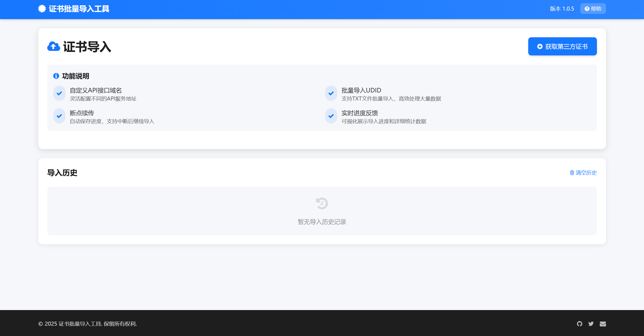Viewport: 644px width, 336px height.
Task: Click the GitHub icon in footer
Action: tap(580, 324)
